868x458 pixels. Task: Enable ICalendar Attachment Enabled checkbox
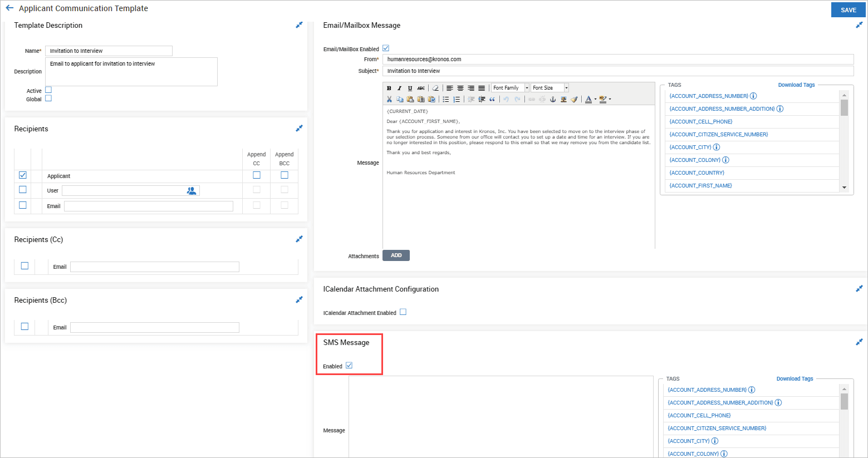click(403, 312)
